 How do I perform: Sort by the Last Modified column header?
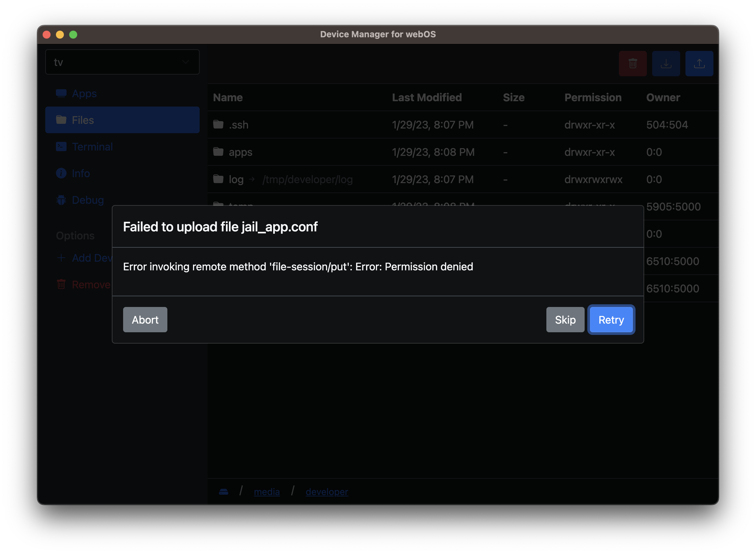pyautogui.click(x=427, y=98)
